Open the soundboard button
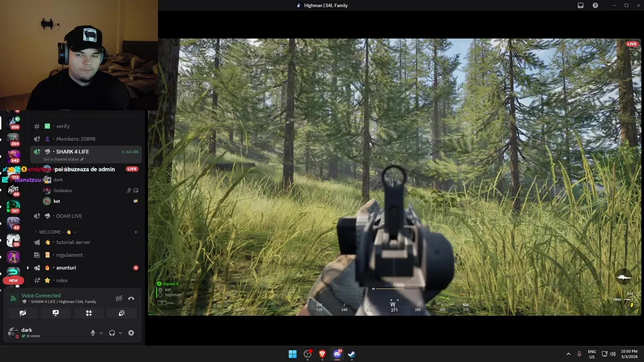Image resolution: width=644 pixels, height=362 pixels. pos(122,313)
